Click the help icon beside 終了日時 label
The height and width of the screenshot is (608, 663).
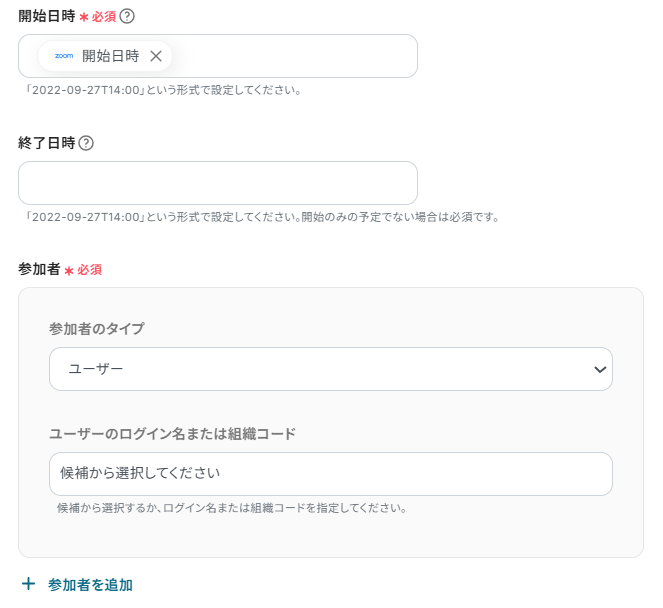click(x=86, y=143)
